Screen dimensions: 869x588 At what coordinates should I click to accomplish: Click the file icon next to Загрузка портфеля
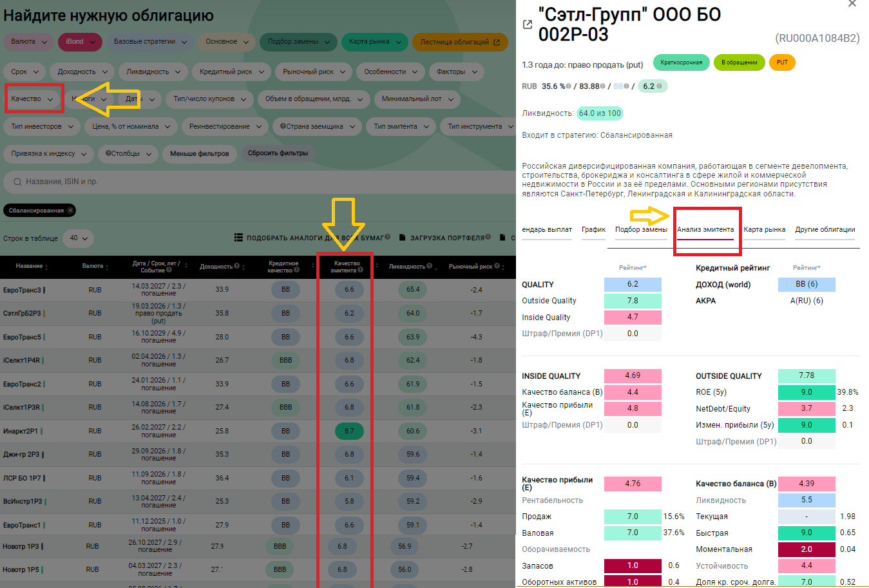403,238
